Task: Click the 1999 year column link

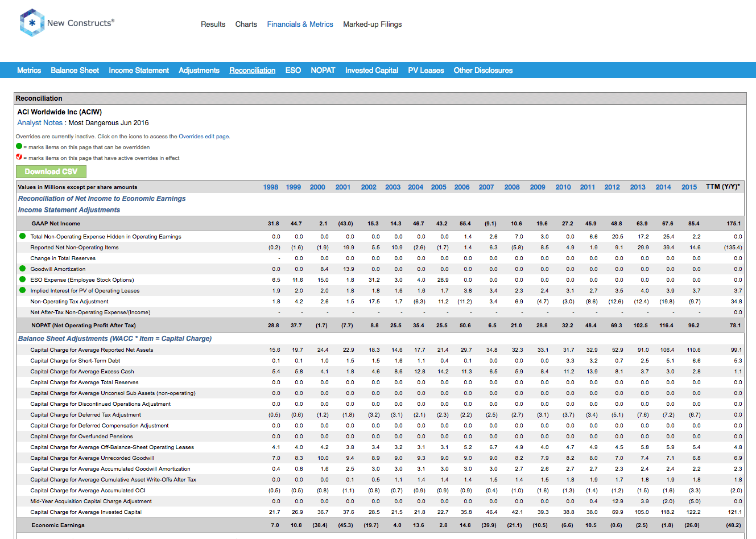Action: click(294, 187)
